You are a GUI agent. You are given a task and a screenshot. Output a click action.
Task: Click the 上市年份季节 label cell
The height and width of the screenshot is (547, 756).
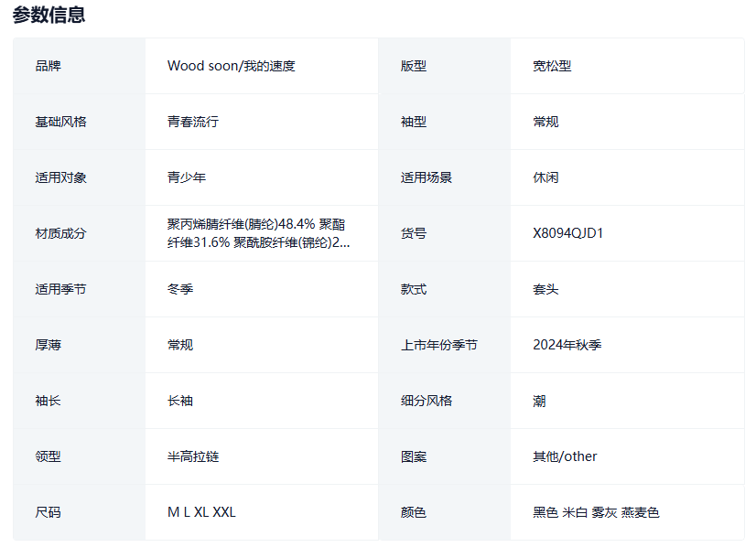(438, 345)
